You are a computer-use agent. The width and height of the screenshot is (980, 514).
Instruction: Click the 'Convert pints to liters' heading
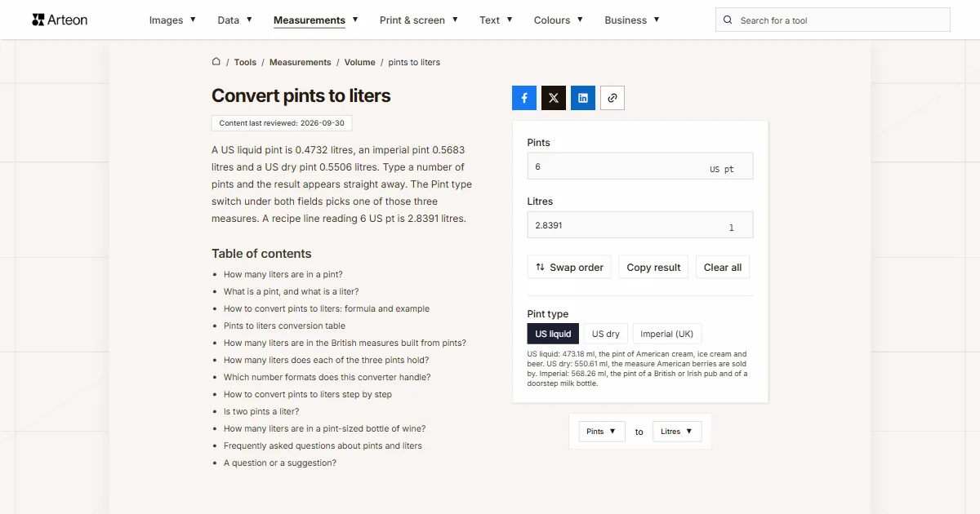pos(301,95)
